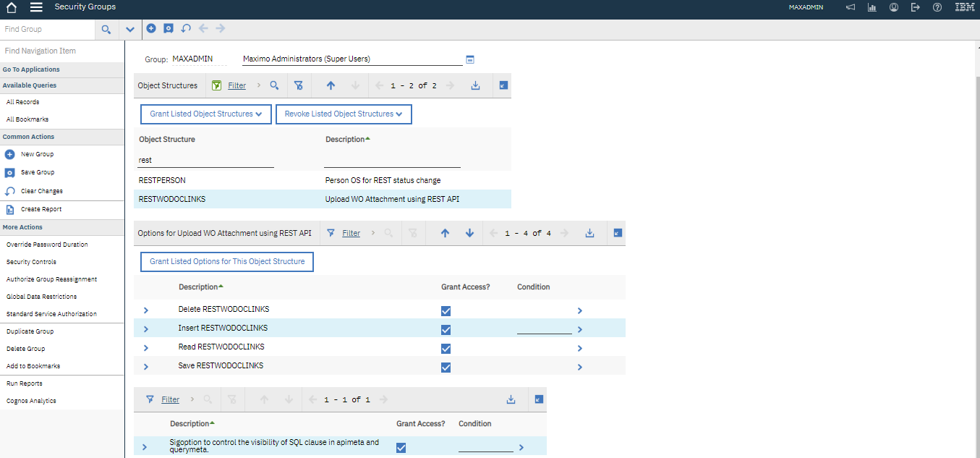Toggle Grant Access for the Sigoption row
This screenshot has height=458, width=980.
(x=401, y=446)
